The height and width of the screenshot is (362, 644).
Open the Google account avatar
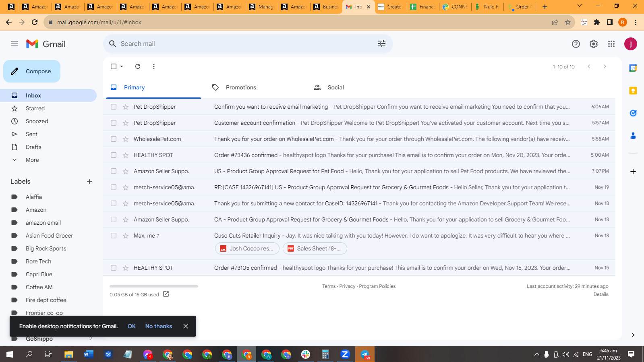point(631,44)
